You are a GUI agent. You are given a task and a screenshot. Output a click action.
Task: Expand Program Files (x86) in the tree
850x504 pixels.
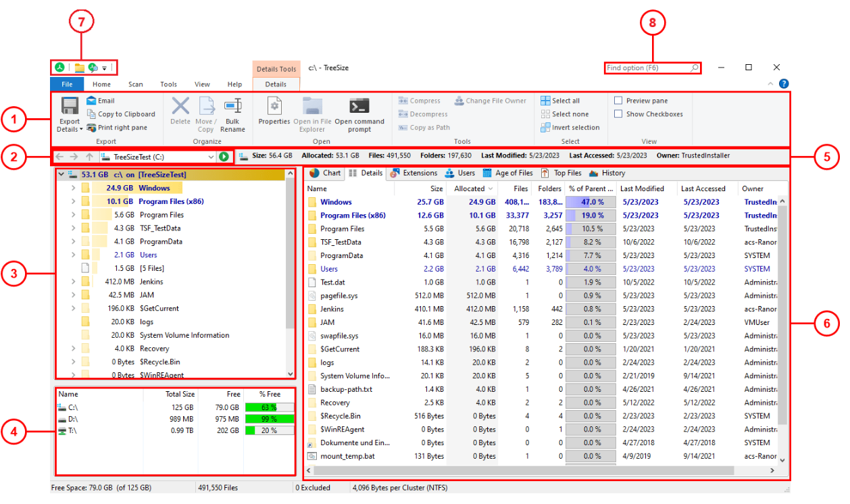(x=73, y=201)
